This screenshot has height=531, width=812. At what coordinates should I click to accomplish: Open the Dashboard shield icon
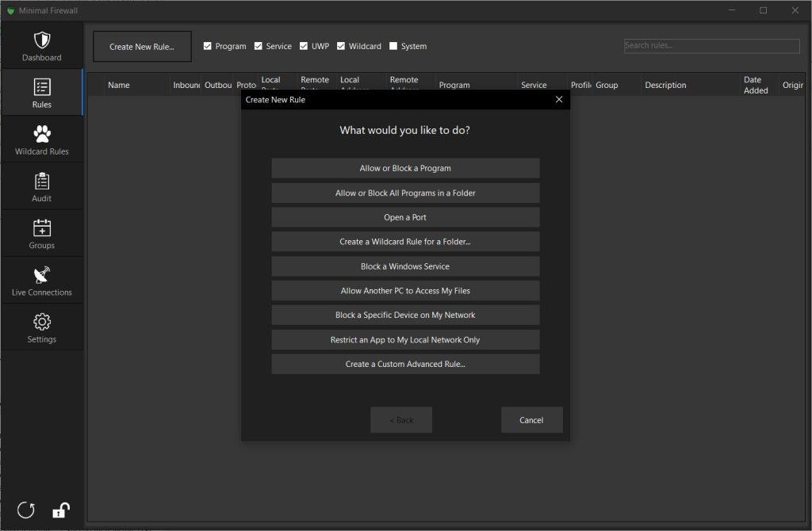42,40
